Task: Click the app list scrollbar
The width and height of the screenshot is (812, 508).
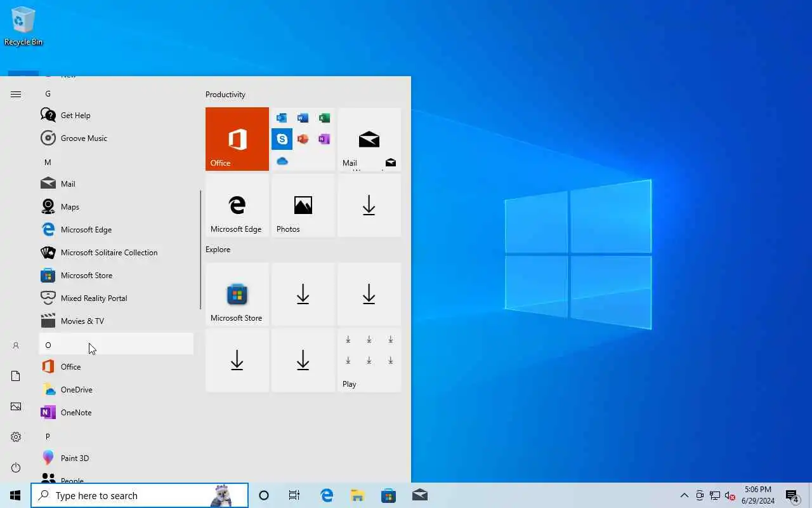Action: [200, 250]
